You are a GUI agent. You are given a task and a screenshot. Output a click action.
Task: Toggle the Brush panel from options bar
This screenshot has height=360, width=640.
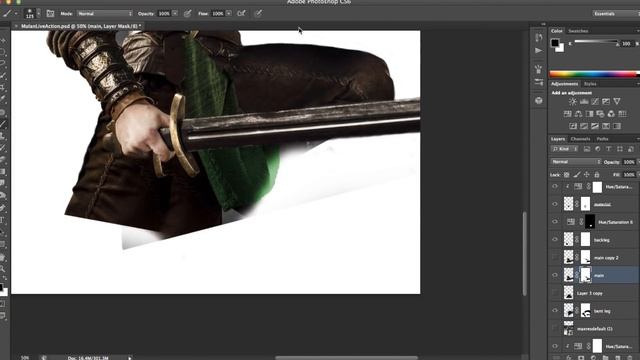pyautogui.click(x=50, y=13)
